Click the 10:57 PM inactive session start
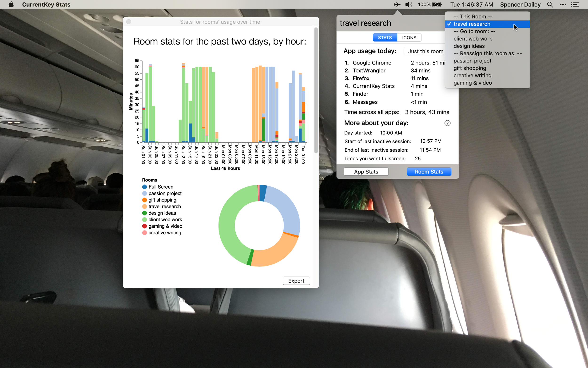Image resolution: width=588 pixels, height=368 pixels. click(430, 141)
